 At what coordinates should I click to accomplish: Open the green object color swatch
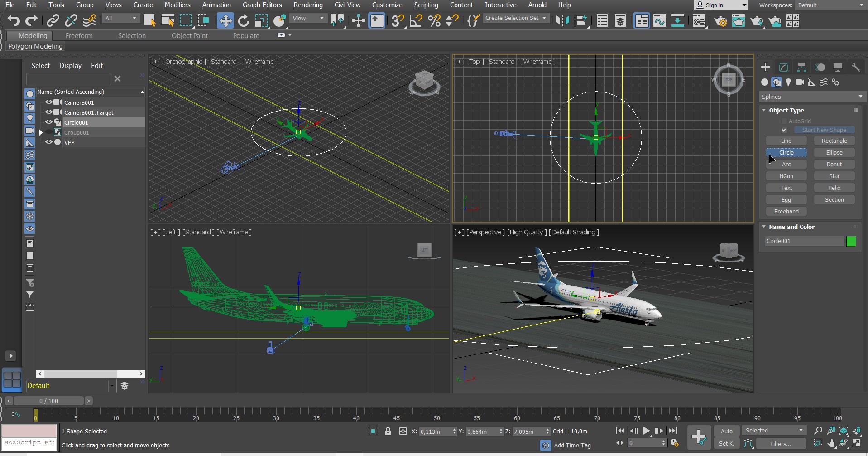tap(851, 241)
